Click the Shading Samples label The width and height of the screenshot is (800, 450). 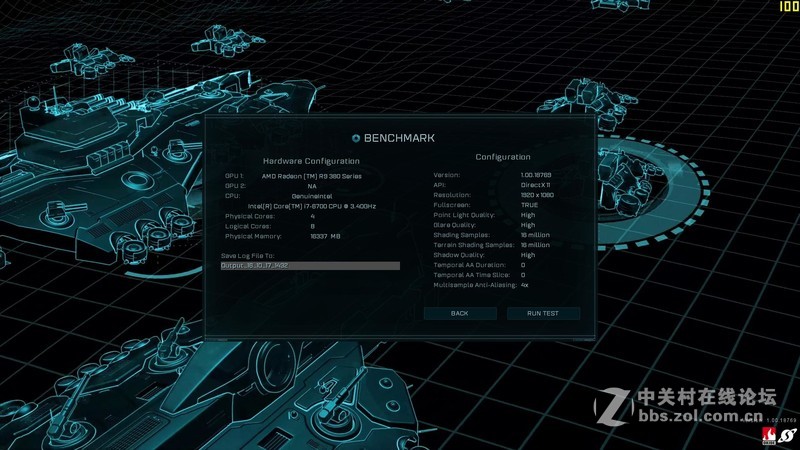tap(461, 235)
